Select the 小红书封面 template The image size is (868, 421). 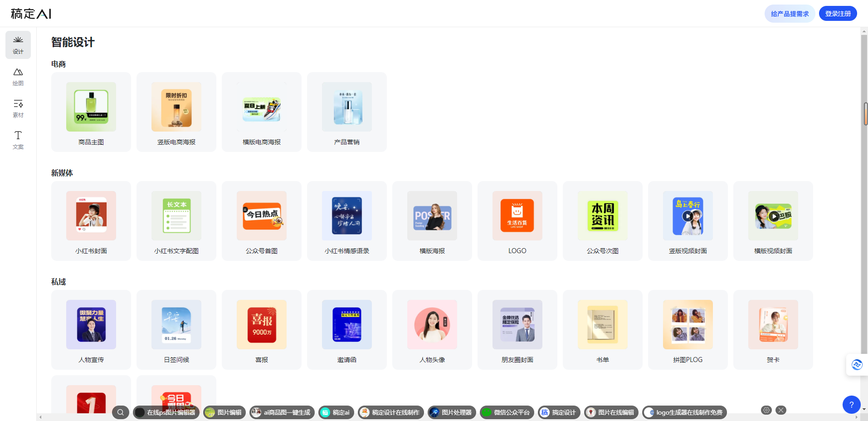tap(91, 221)
